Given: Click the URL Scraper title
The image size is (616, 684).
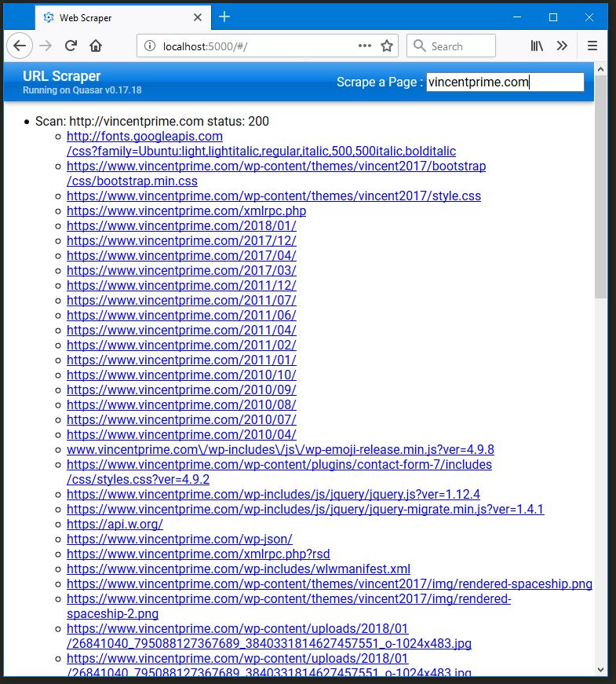Looking at the screenshot, I should click(61, 76).
